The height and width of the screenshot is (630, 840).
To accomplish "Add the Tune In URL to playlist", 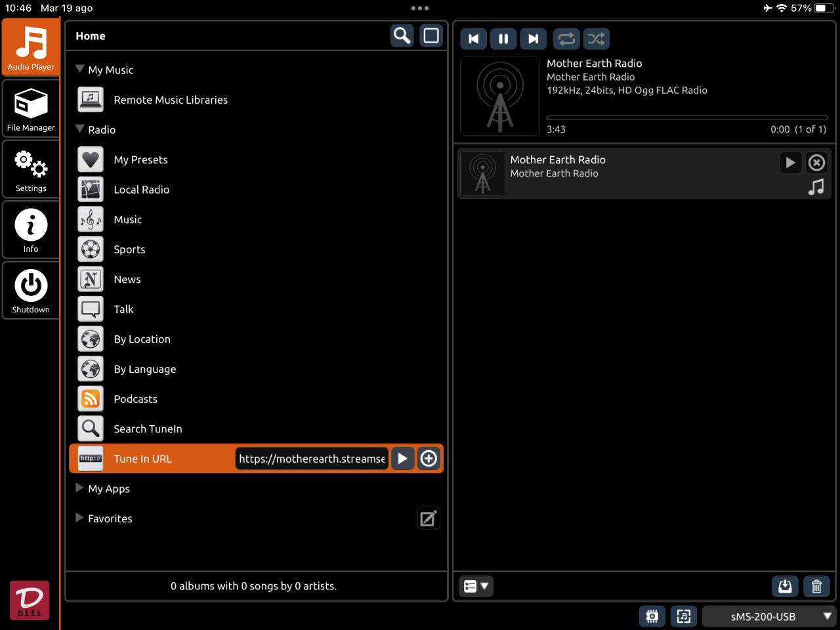I will pos(429,459).
